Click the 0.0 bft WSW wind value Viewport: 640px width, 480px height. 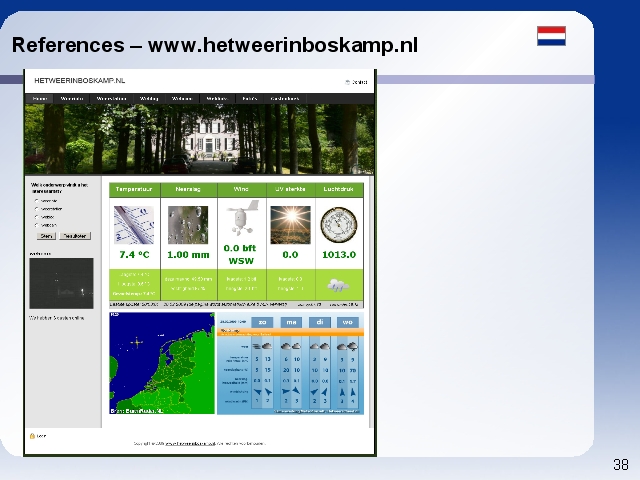240,254
